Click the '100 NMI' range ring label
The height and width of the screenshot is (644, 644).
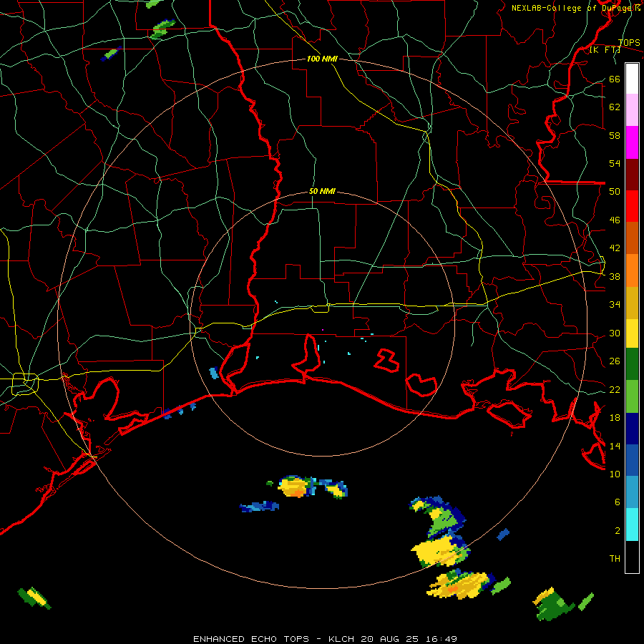coord(322,59)
